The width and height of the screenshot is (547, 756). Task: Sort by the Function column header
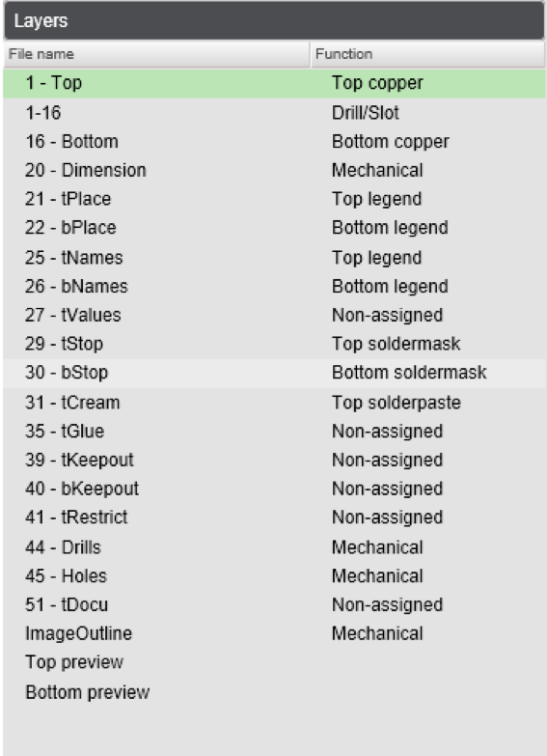click(428, 54)
